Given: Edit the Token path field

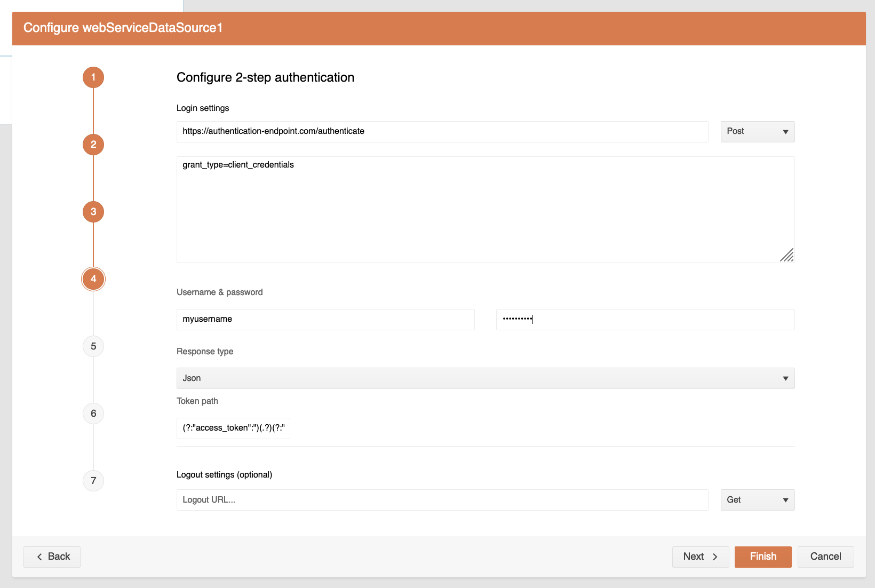Looking at the screenshot, I should tap(233, 428).
